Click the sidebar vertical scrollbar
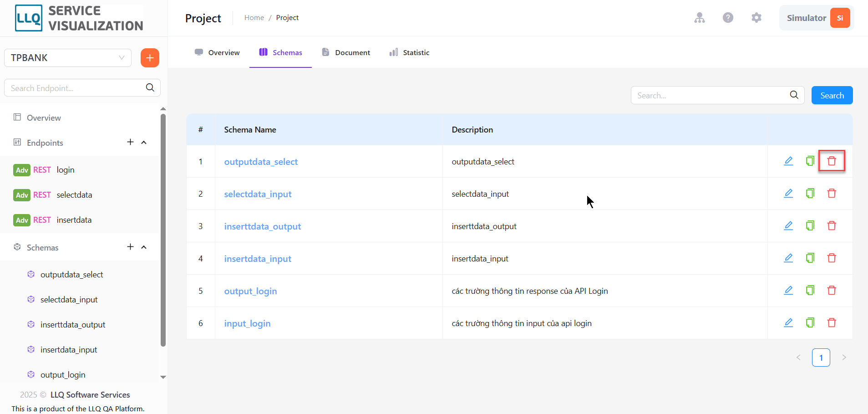 click(x=163, y=230)
